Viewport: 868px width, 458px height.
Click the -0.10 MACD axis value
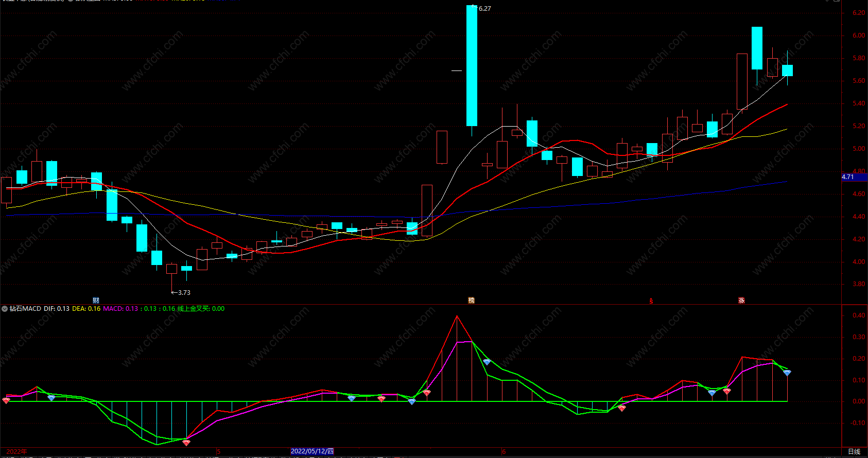tap(858, 423)
